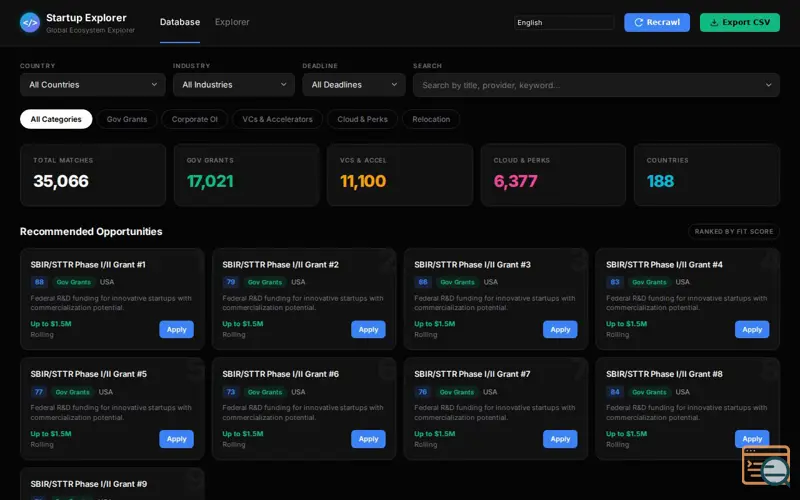The width and height of the screenshot is (800, 500).
Task: Click the Total Matches 35,066 stat card
Action: coord(93,175)
